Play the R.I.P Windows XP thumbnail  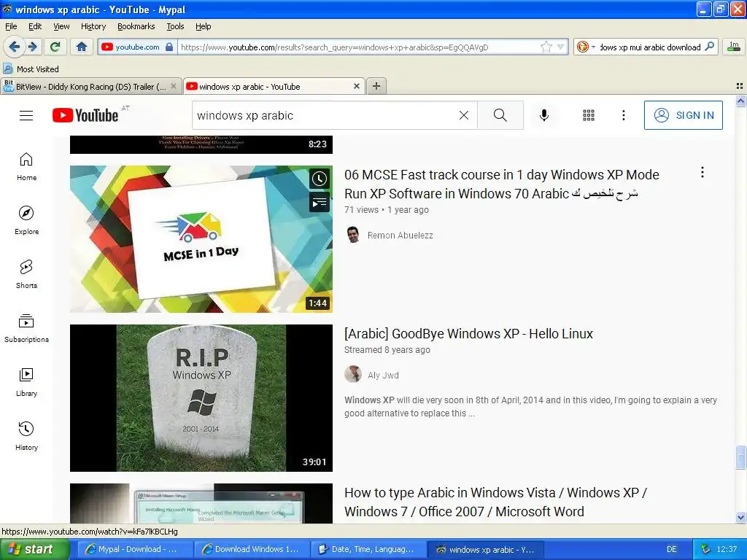(x=201, y=398)
